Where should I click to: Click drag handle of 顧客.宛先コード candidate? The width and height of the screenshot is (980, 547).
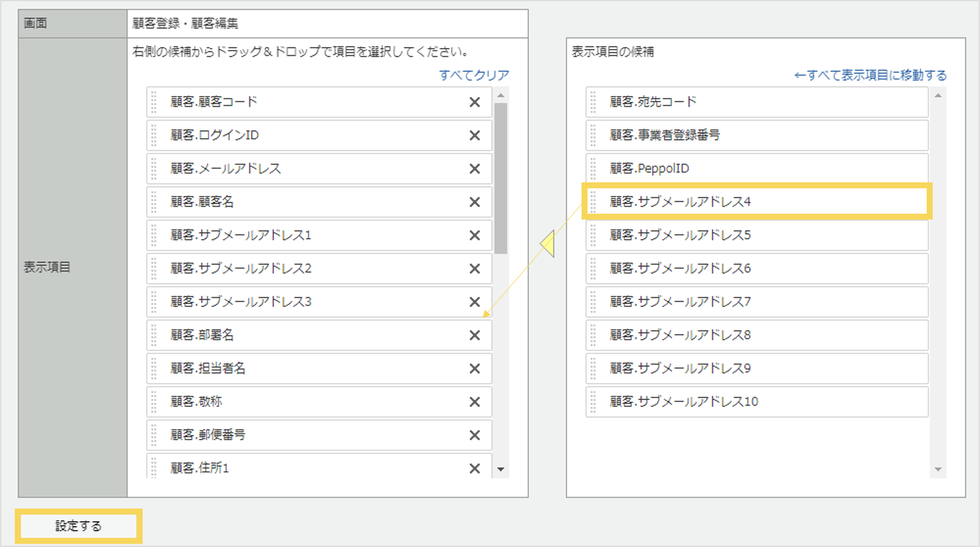pyautogui.click(x=593, y=102)
